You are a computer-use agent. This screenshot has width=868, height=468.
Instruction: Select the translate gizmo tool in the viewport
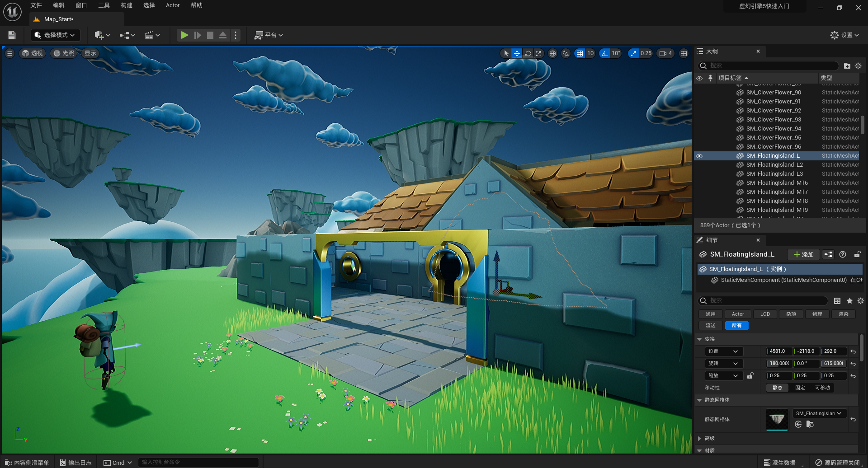pos(517,53)
